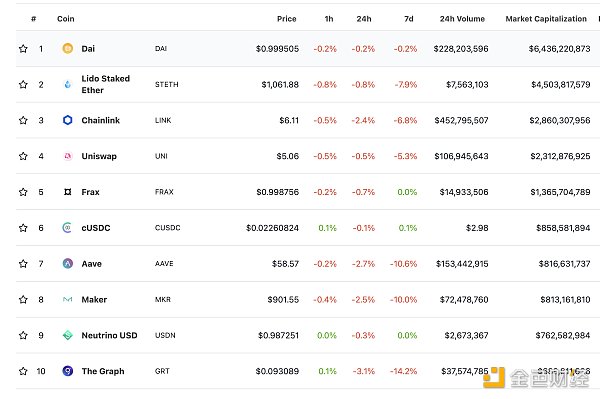This screenshot has height=399, width=600.
Task: Open the Maker coin link
Action: pos(94,300)
